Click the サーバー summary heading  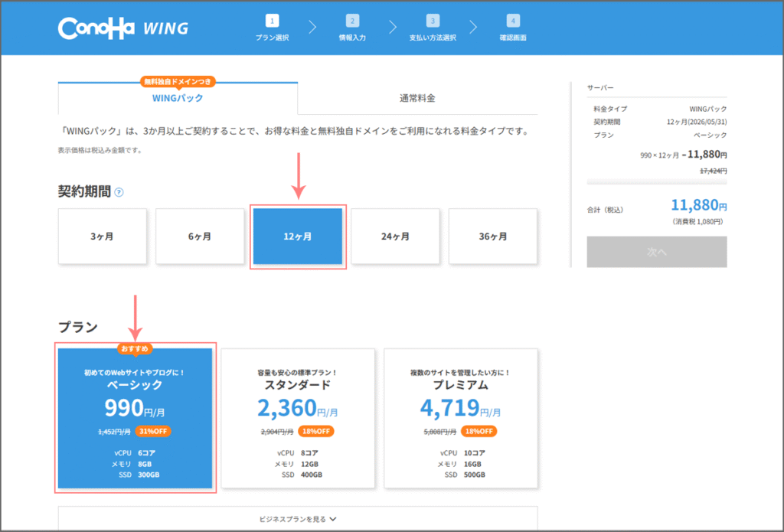click(x=600, y=87)
